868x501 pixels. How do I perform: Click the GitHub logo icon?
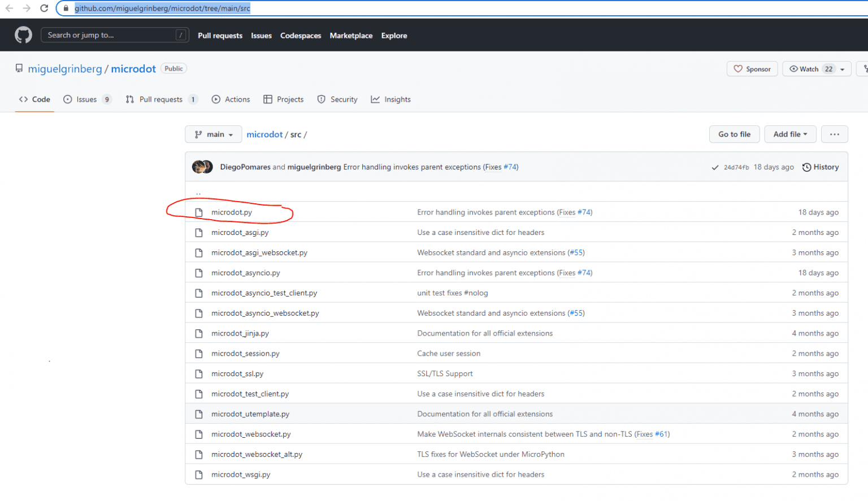click(x=23, y=35)
